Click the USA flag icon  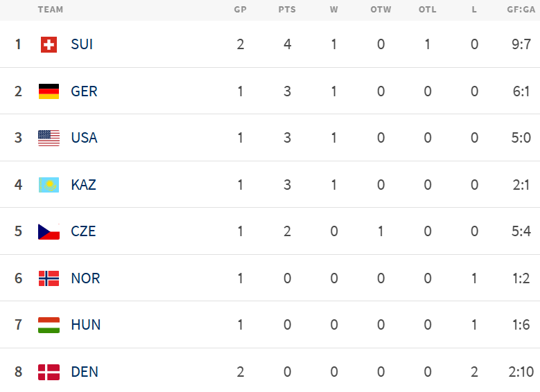coord(49,138)
